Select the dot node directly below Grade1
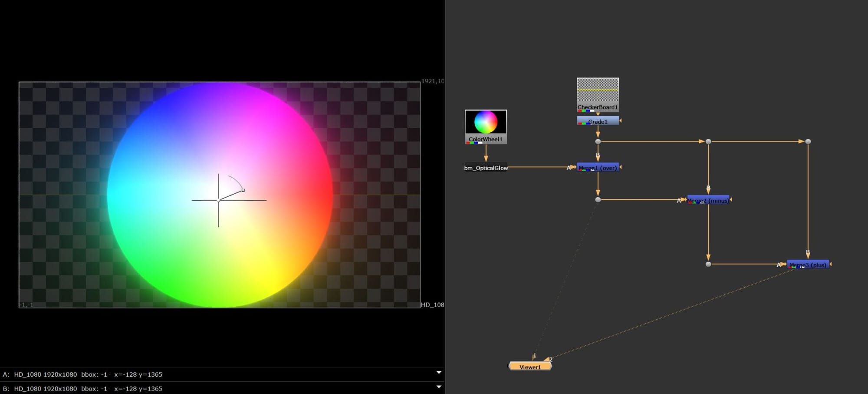The image size is (868, 394). pyautogui.click(x=598, y=142)
